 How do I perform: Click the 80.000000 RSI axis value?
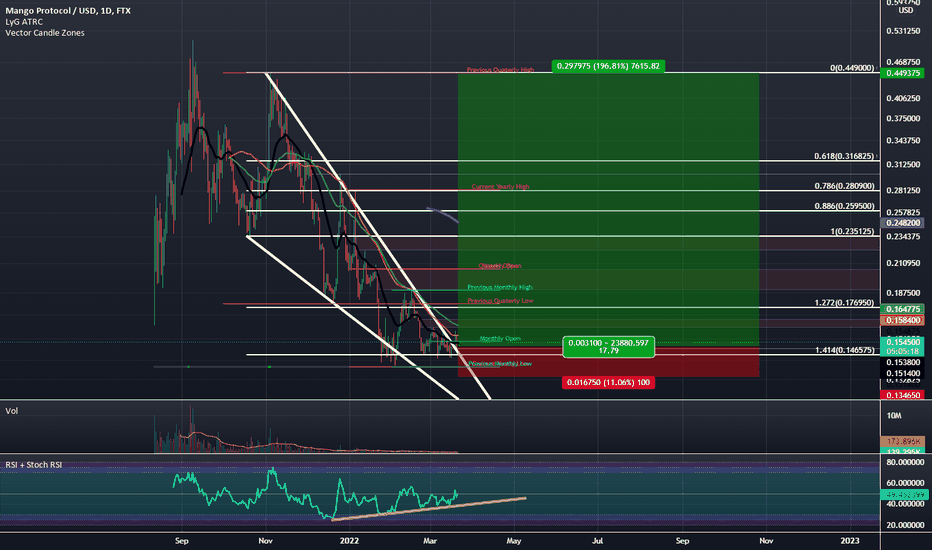click(x=905, y=462)
